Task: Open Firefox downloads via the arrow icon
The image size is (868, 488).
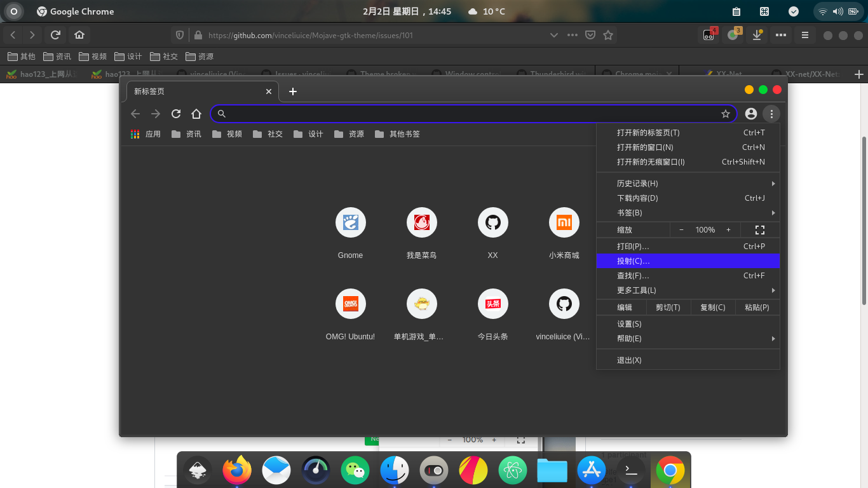Action: (x=756, y=36)
